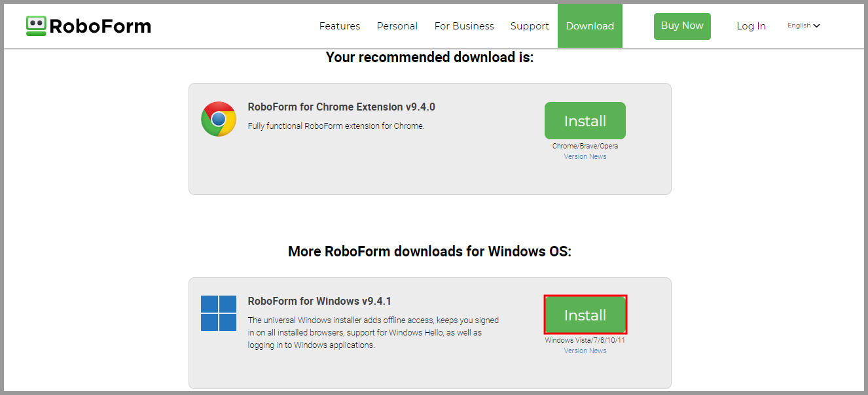Install RoboForm for Windows v9.4.1
868x395 pixels.
585,315
